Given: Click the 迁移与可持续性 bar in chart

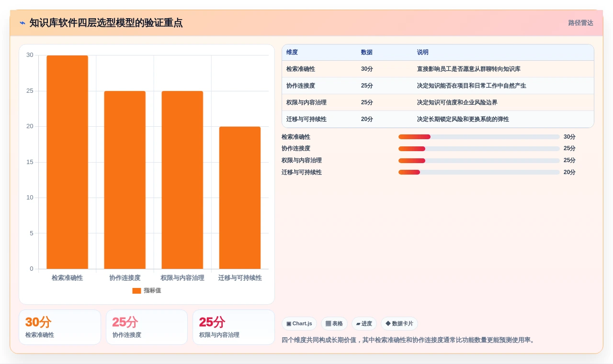Looking at the screenshot, I should [x=240, y=198].
